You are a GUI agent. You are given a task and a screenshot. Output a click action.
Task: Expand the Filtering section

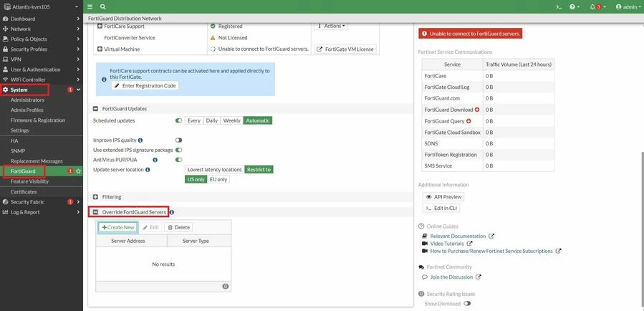[x=96, y=197]
